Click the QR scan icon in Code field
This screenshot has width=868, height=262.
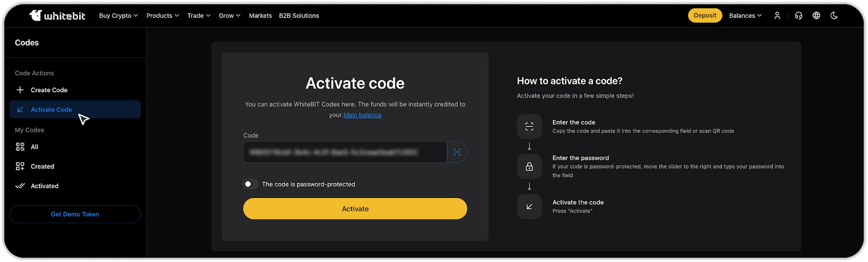click(x=457, y=152)
